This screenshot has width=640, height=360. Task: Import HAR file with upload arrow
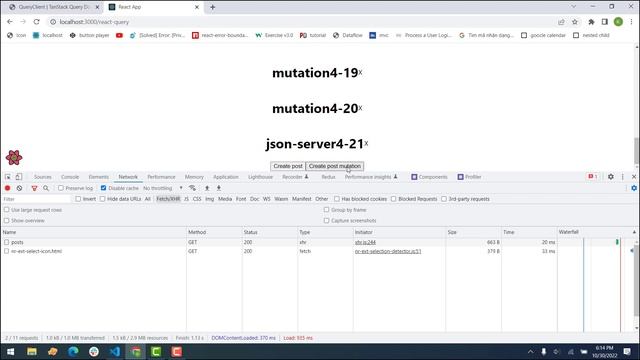[x=207, y=188]
